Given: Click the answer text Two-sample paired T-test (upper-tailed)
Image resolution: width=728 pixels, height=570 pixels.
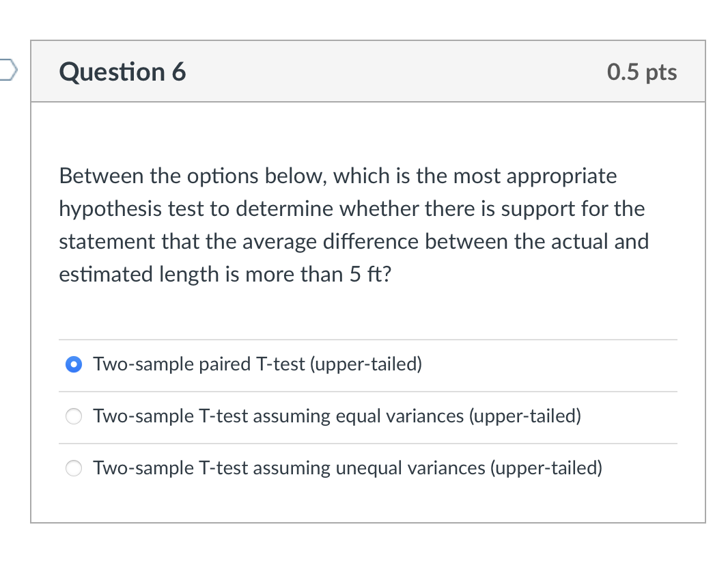Looking at the screenshot, I should (257, 364).
